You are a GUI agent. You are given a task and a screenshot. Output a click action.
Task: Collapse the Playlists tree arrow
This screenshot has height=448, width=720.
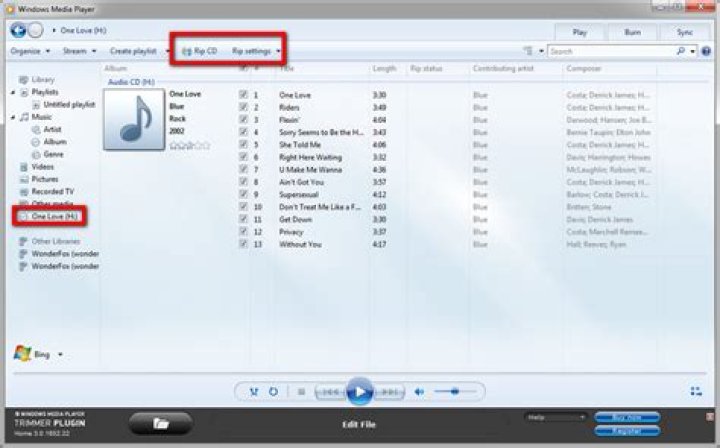click(x=13, y=92)
